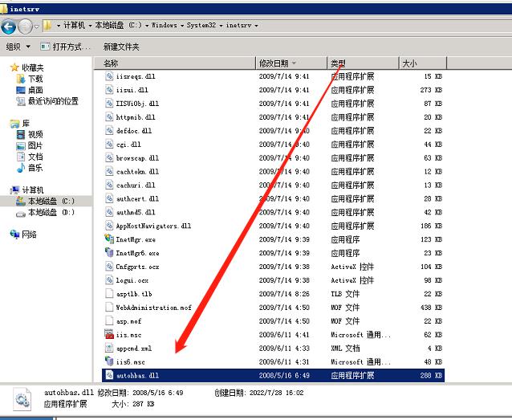Select 本地磁盘 (C:) drive in sidebar

(x=45, y=201)
